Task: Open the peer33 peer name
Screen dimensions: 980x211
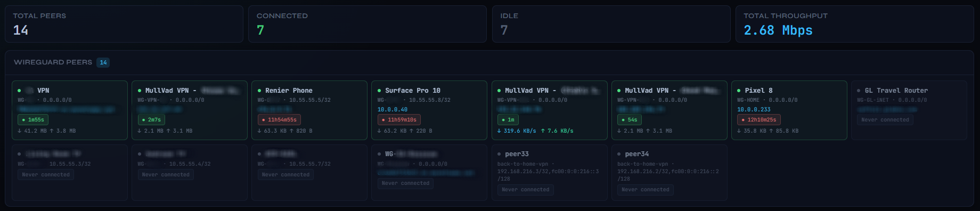Action: [517, 154]
